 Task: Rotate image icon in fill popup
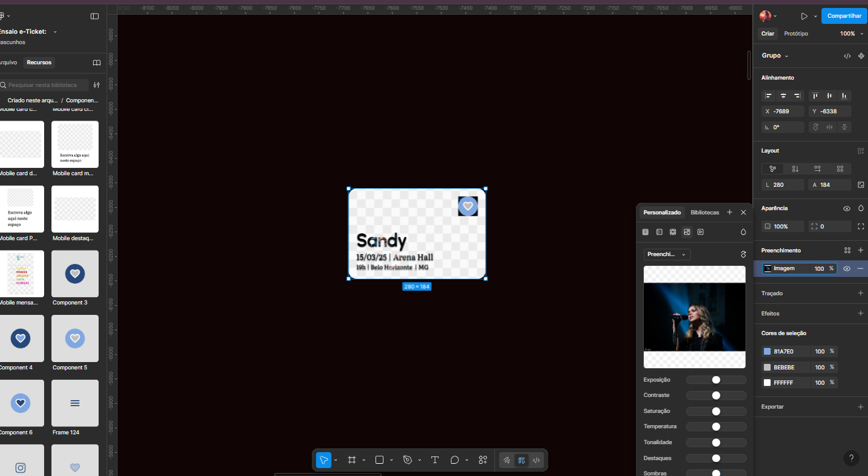pos(744,254)
